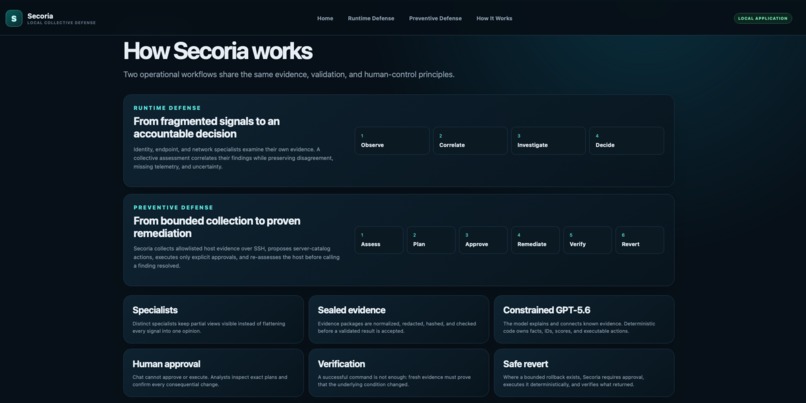Click the 'From fragmented signals' heading
Image resolution: width=806 pixels, height=403 pixels.
(207, 127)
